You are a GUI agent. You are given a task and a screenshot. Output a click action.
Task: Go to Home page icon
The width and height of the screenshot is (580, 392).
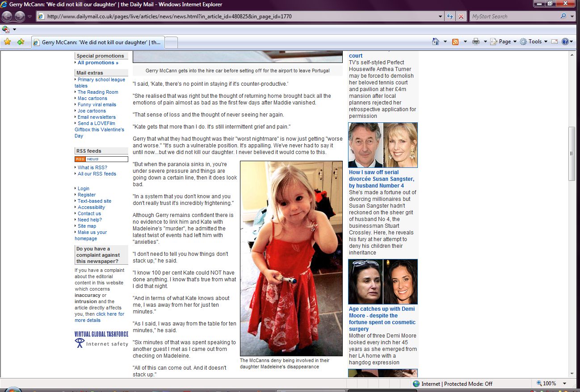[436, 42]
